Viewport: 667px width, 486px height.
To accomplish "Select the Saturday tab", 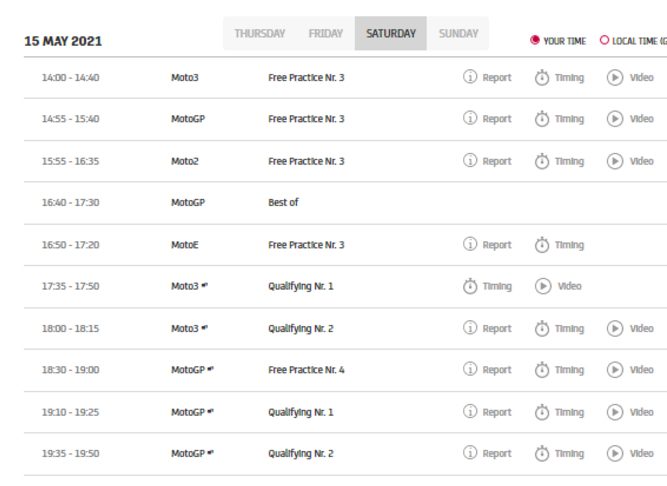I will click(390, 34).
